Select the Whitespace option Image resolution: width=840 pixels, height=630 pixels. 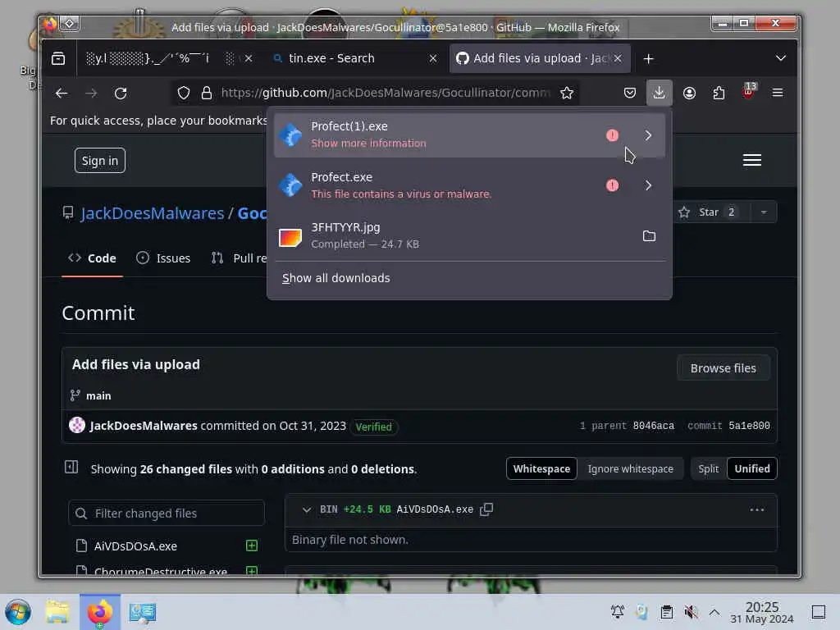coord(541,468)
